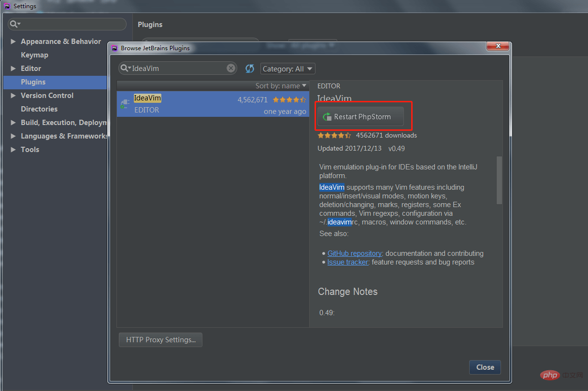Click the Plugins heading in Settings

point(150,25)
